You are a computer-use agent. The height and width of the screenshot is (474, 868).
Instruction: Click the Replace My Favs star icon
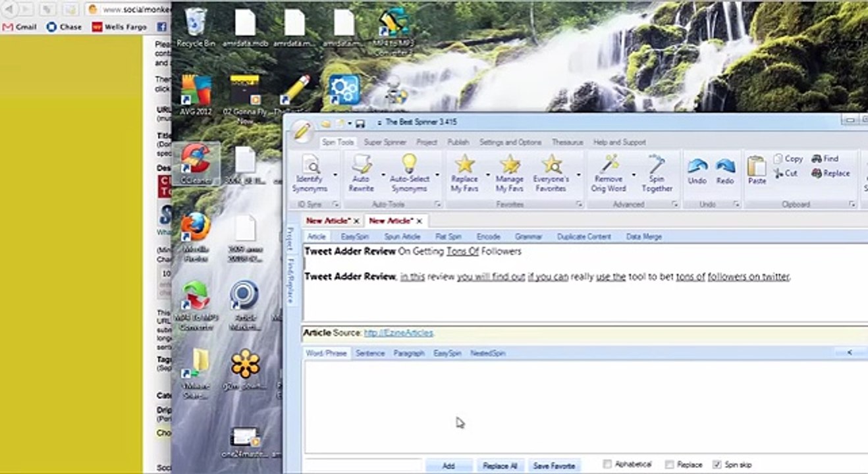pos(464,164)
